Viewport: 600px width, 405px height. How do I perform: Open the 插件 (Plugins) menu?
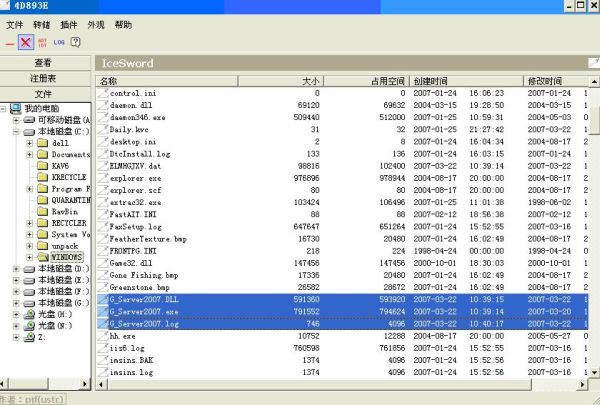pyautogui.click(x=69, y=25)
